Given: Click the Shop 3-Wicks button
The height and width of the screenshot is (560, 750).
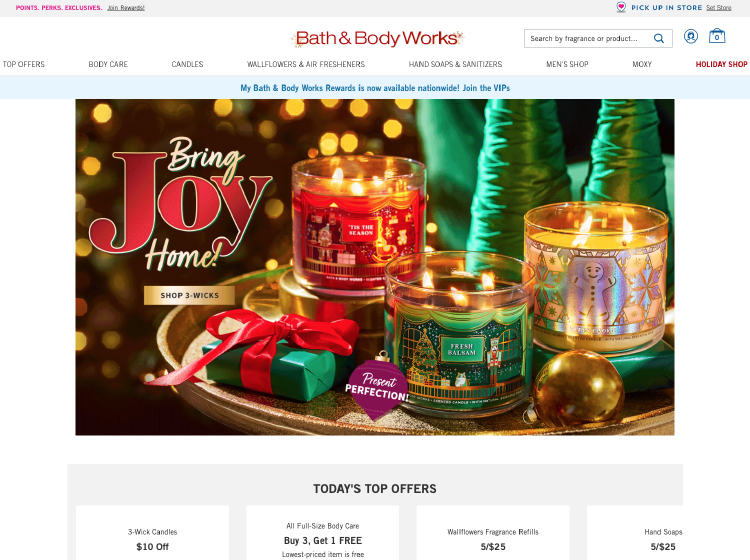Looking at the screenshot, I should (x=189, y=296).
